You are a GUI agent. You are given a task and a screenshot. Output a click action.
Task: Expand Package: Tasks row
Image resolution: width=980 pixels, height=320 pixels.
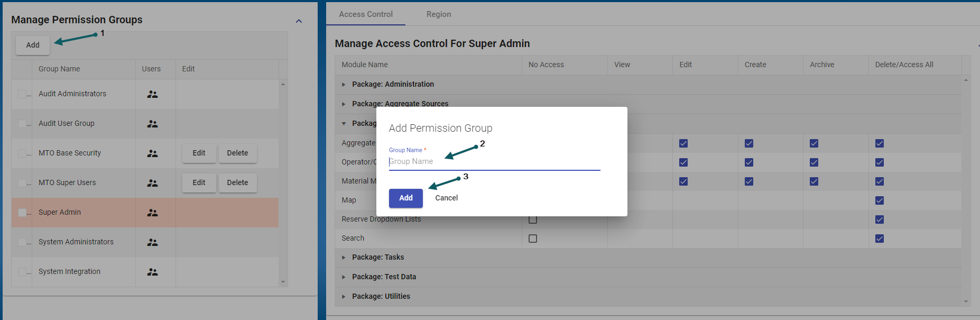(x=344, y=258)
